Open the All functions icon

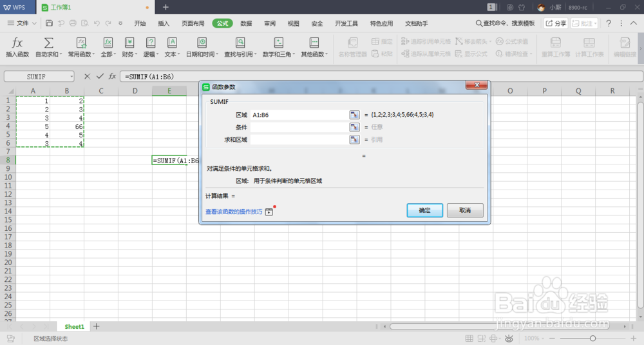(x=108, y=43)
